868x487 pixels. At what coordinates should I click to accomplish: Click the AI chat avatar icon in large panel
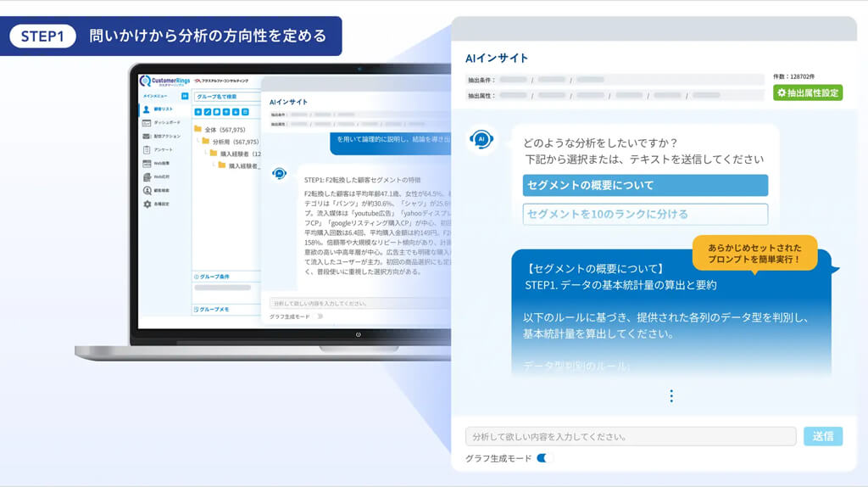[481, 139]
